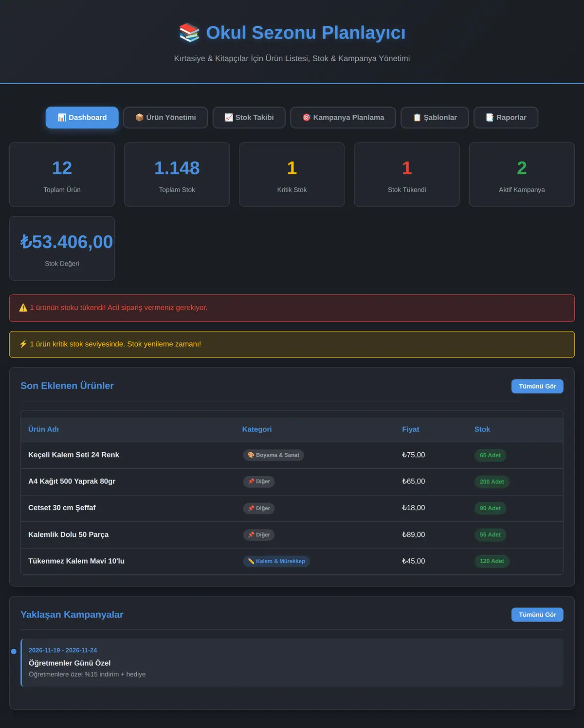
Task: Click the pencil icon in the Kalem & Mürekkep tag
Action: [x=251, y=561]
